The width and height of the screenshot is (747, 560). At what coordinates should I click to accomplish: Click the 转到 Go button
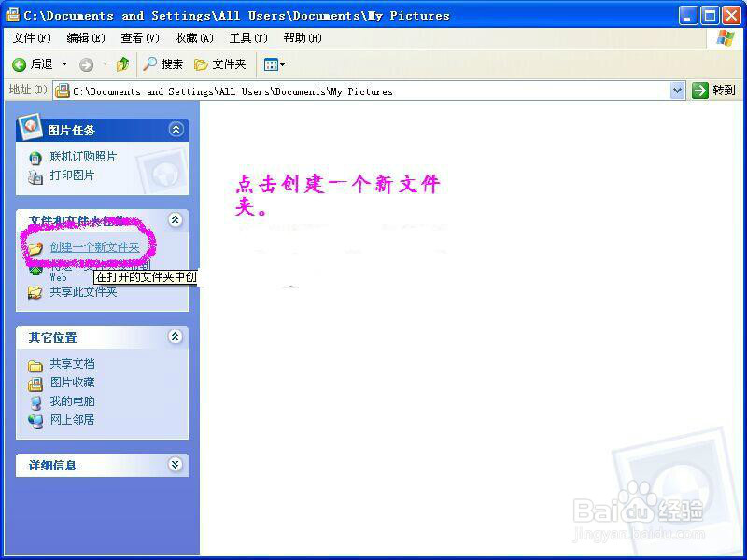tap(713, 91)
